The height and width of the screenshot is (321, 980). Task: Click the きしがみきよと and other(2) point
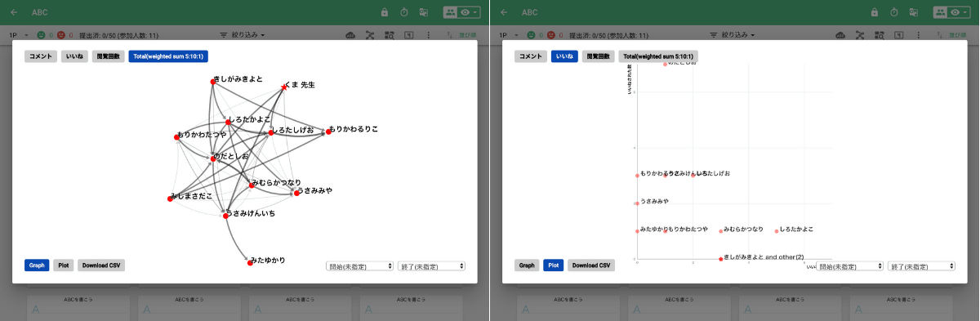coord(720,259)
